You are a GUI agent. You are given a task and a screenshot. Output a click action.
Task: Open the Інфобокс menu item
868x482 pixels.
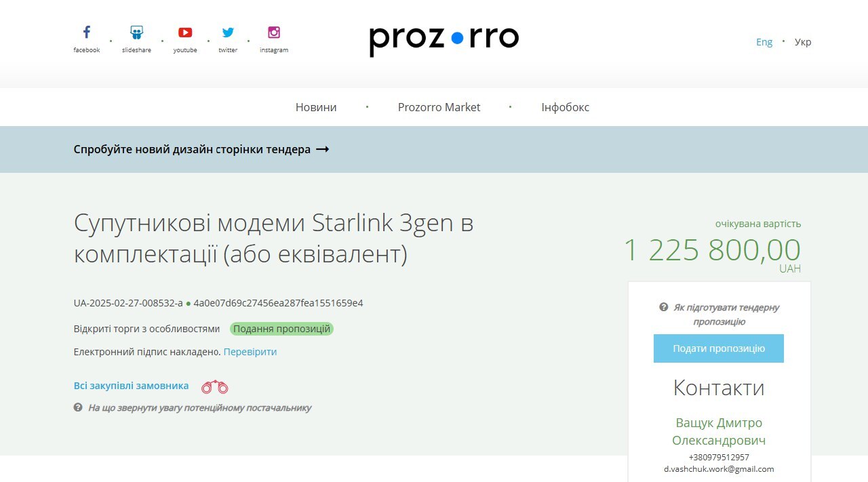566,107
